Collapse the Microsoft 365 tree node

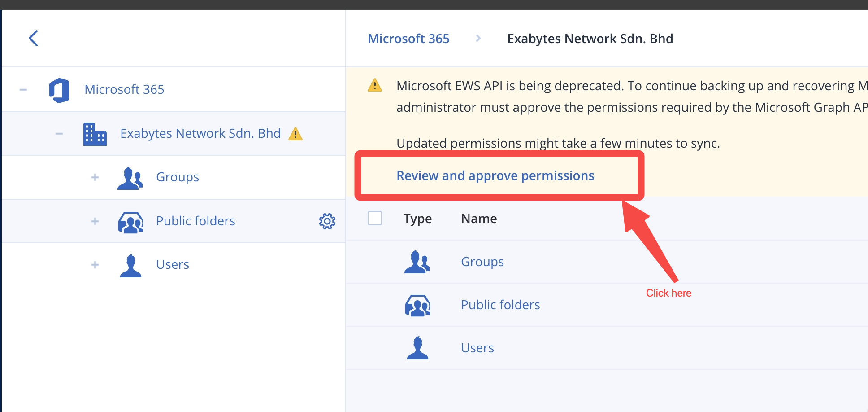click(x=23, y=90)
